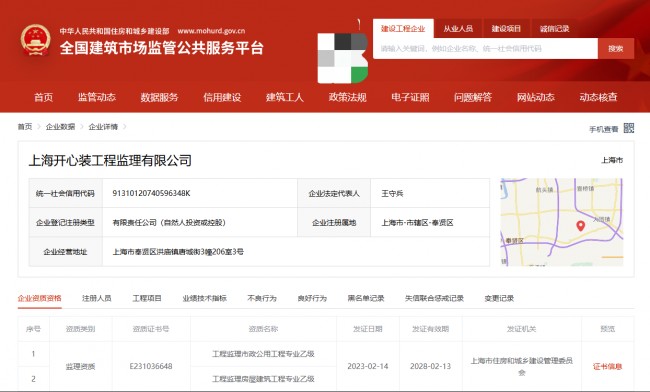Click issuing authority 上海市住房和城乡建设管理委员会 cell
The height and width of the screenshot is (392, 650).
(x=521, y=366)
